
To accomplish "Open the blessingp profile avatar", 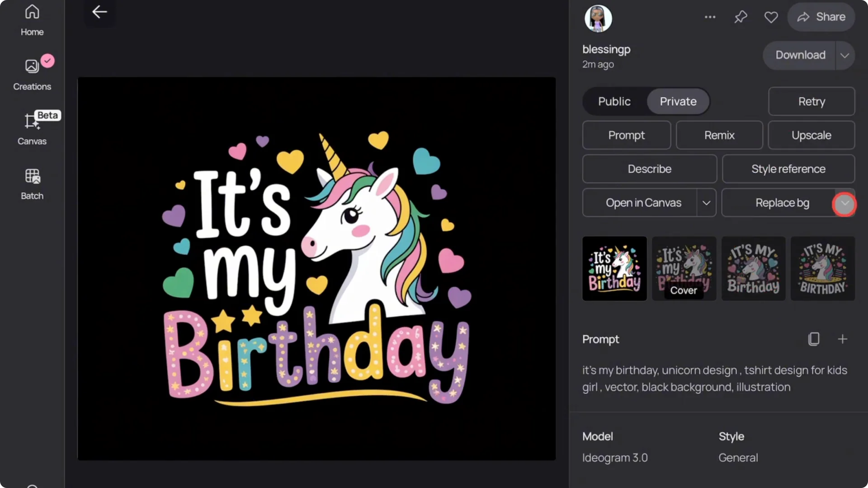I will coord(598,19).
